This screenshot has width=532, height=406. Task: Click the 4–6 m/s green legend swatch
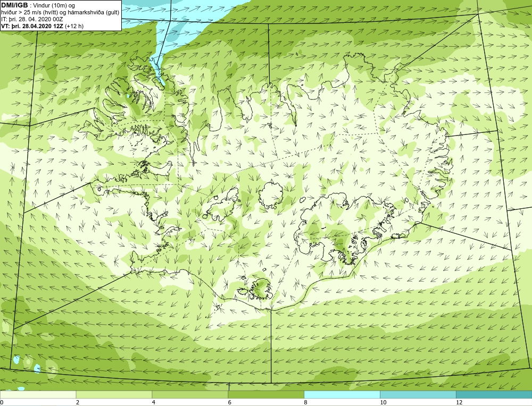[190, 394]
